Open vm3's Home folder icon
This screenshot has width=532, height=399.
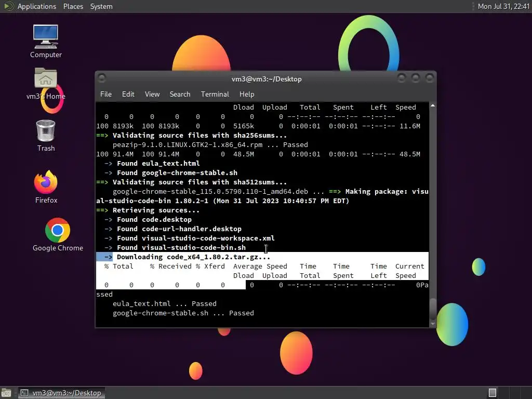click(46, 84)
